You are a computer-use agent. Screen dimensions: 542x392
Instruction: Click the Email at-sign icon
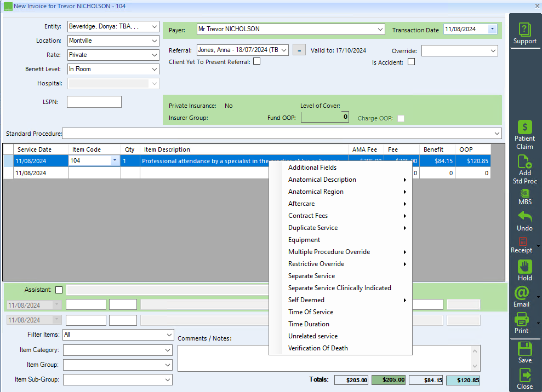[x=522, y=293]
